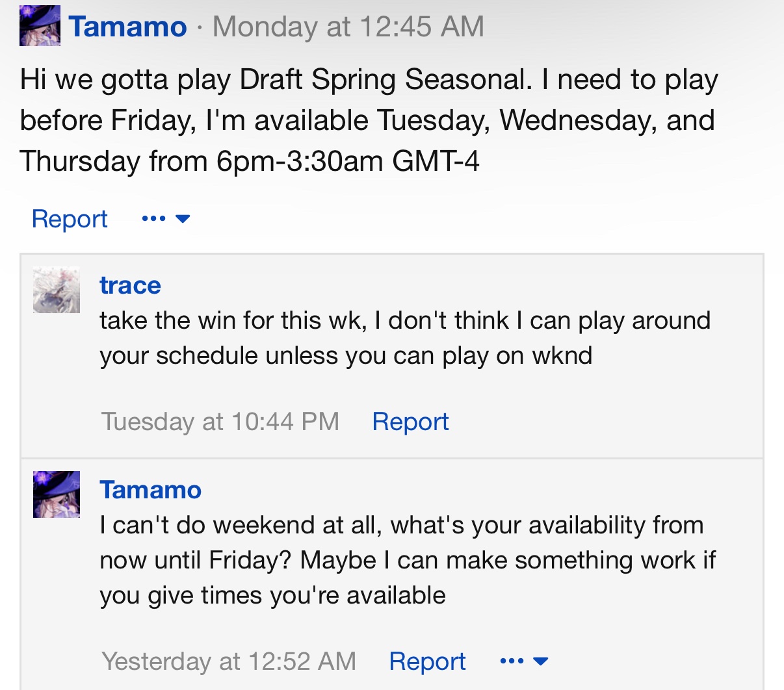
Task: Open the ellipsis menu on Tamamo's reply
Action: 512,661
